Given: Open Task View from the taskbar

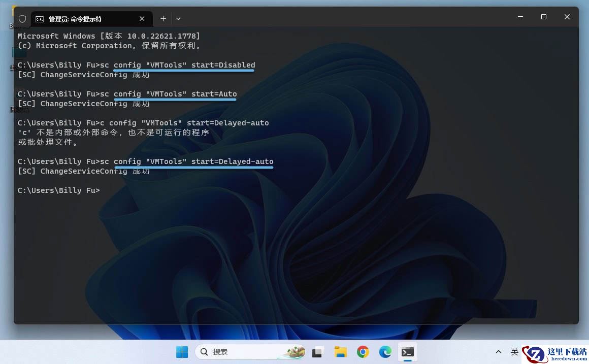Looking at the screenshot, I should tap(317, 352).
